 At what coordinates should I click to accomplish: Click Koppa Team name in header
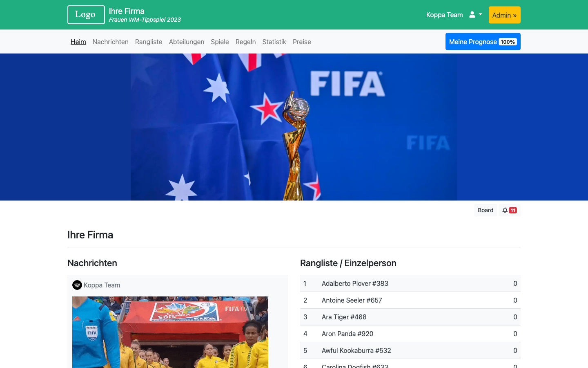pos(444,15)
